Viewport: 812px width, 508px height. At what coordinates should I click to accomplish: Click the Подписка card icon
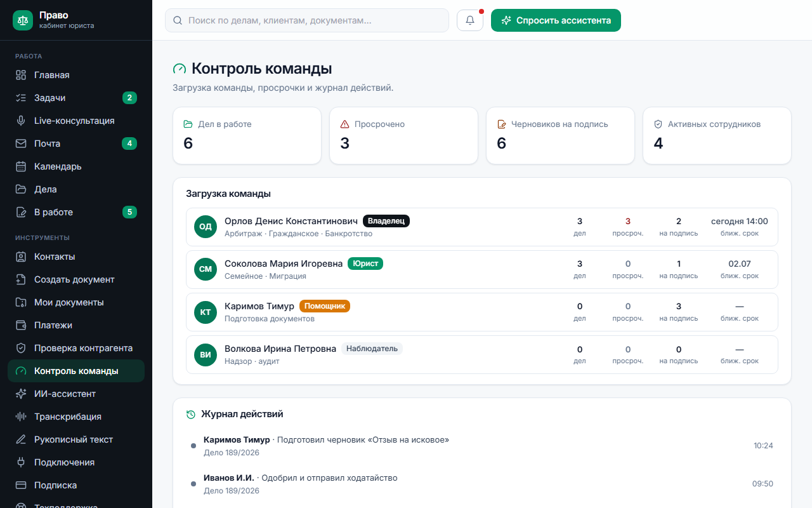tap(21, 485)
